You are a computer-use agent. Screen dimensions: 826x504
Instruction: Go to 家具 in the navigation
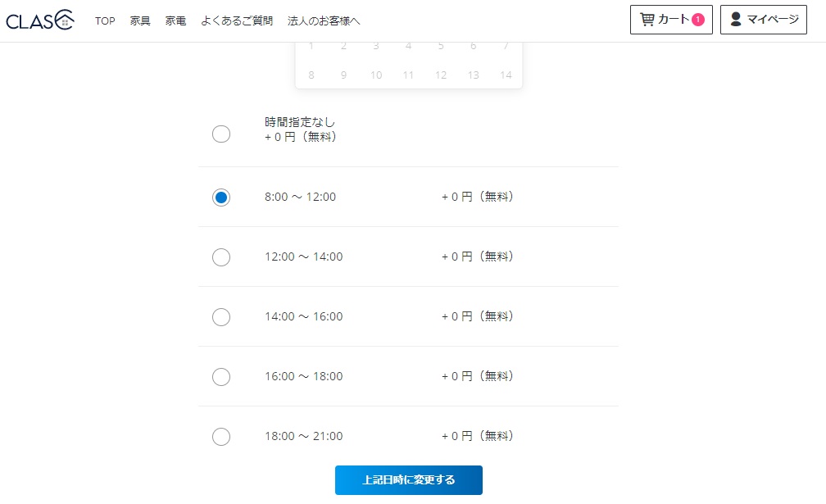[x=140, y=21]
